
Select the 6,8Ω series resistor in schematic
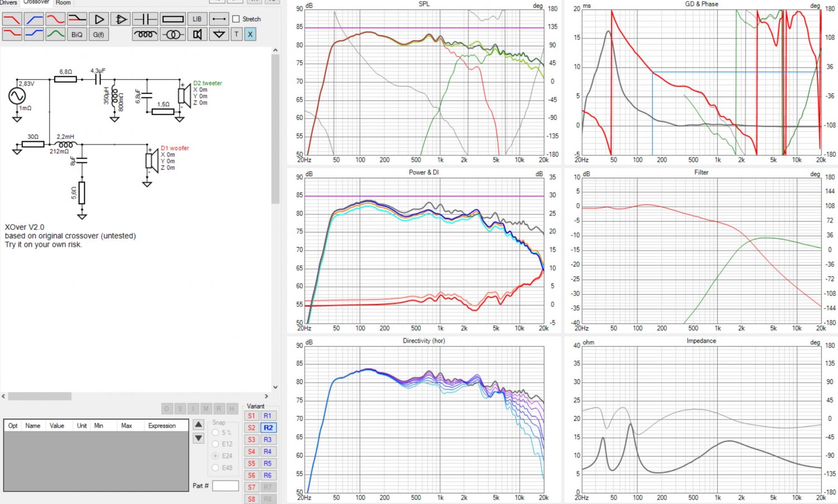point(65,79)
